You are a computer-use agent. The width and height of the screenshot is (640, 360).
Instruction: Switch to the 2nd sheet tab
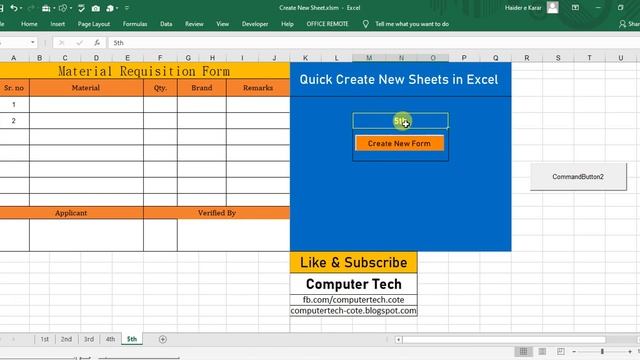click(66, 339)
